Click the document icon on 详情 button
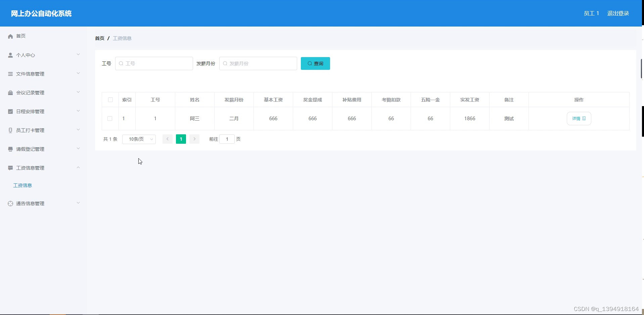The width and height of the screenshot is (644, 315). (x=584, y=119)
